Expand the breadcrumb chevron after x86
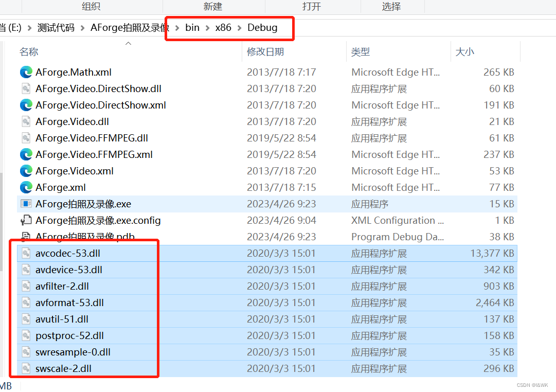Image resolution: width=556 pixels, height=392 pixels. (240, 28)
